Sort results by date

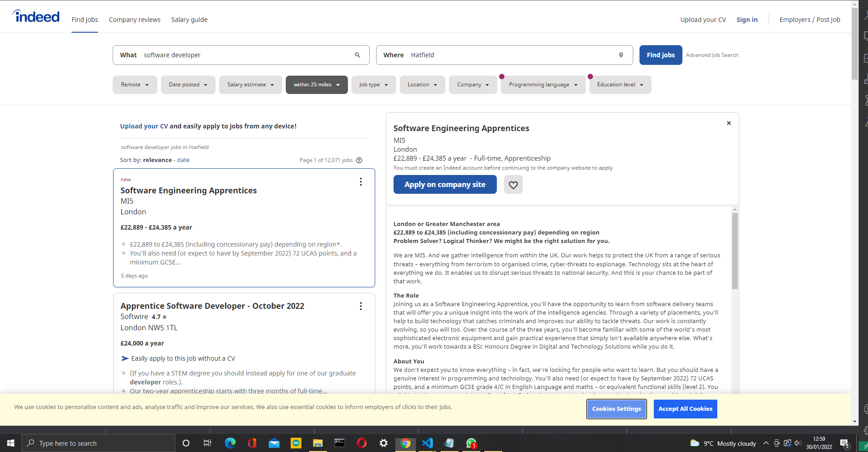pos(183,160)
